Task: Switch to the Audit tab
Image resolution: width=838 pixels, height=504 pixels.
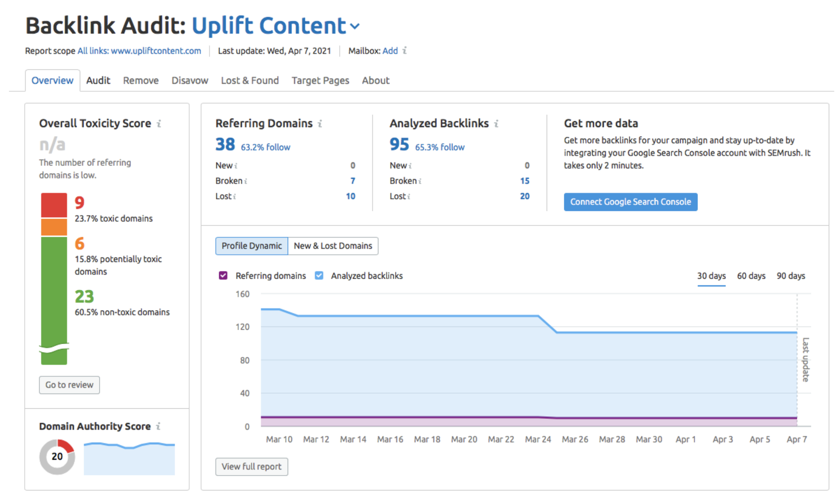Action: (98, 81)
